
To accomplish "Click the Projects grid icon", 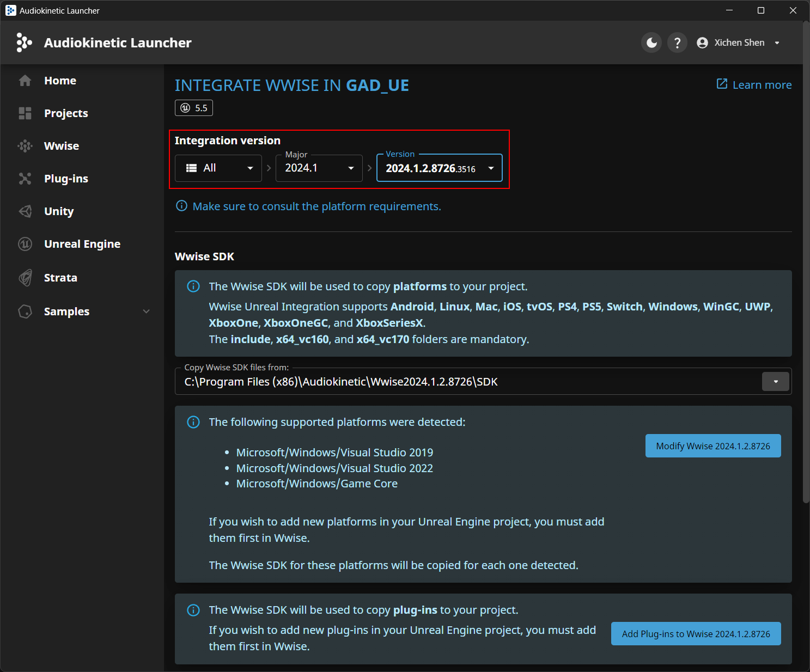I will pyautogui.click(x=25, y=113).
